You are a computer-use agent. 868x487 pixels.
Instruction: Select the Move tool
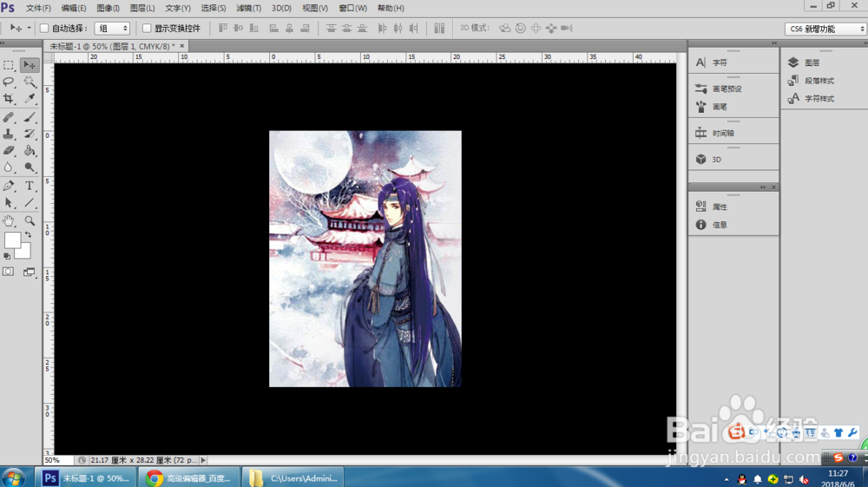pos(30,65)
